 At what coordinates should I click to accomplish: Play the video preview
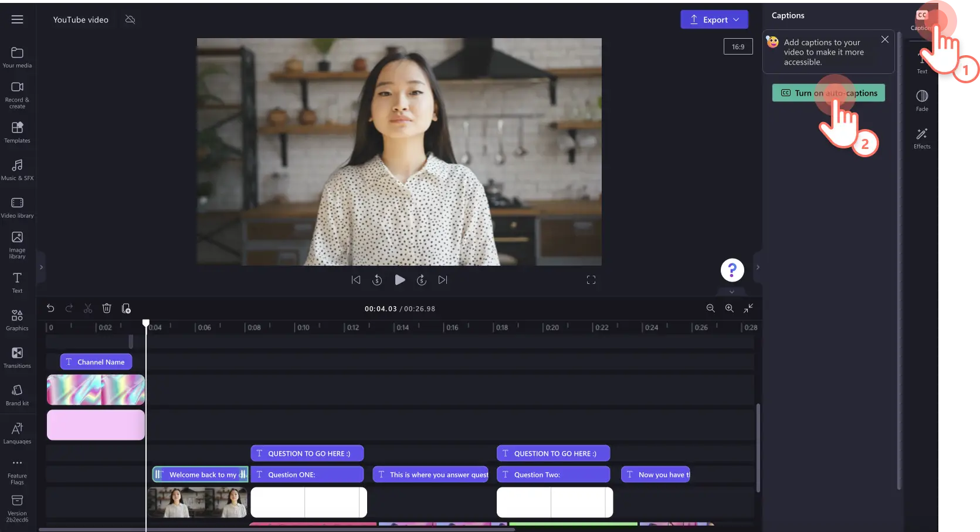click(x=400, y=280)
